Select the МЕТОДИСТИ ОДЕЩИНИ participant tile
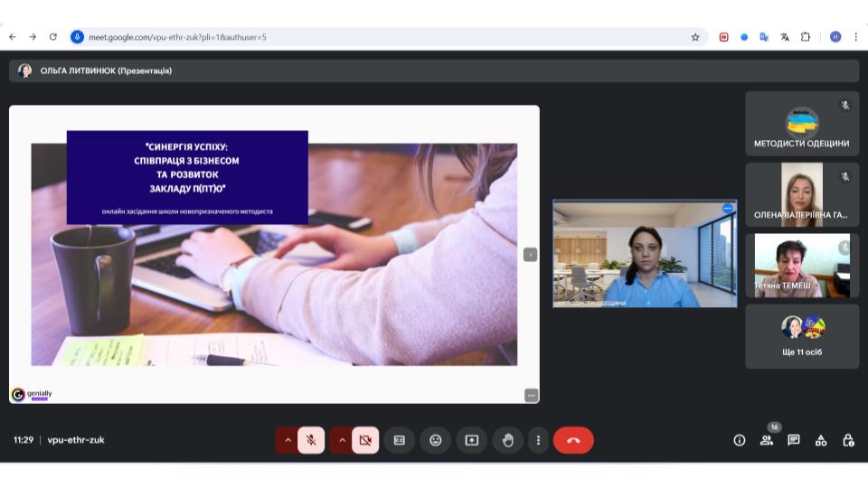This screenshot has width=868, height=488. click(x=801, y=124)
